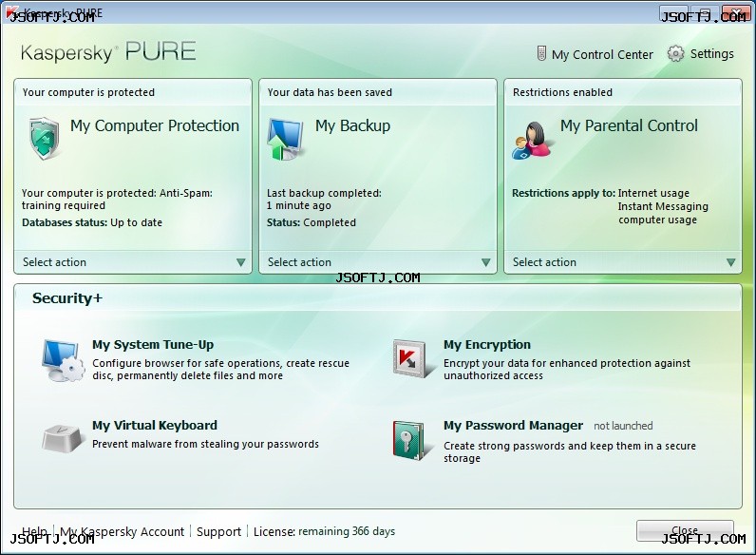Click 'Status: Completed' backup text
Screen dimensions: 756x555
click(312, 222)
